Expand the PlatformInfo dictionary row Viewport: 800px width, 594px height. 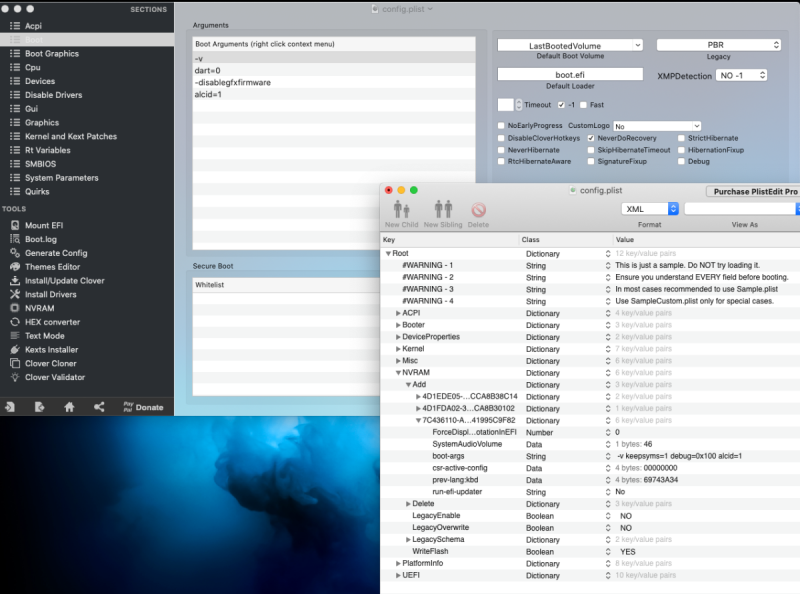pyautogui.click(x=398, y=563)
